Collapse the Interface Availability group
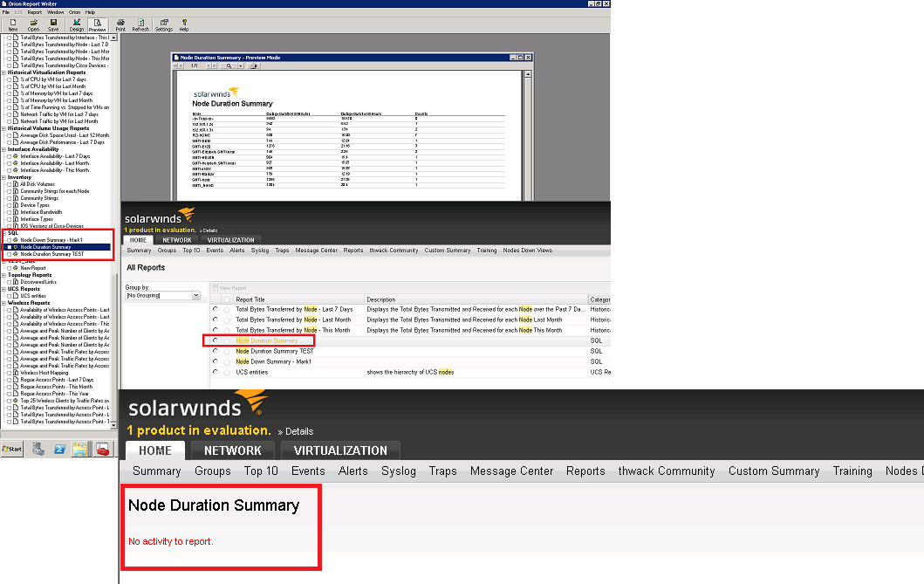This screenshot has width=924, height=584. coord(4,149)
